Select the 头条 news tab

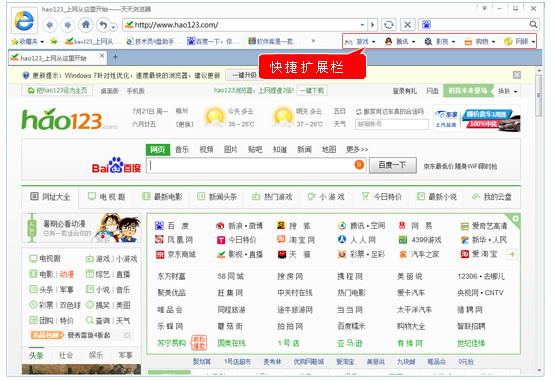(x=36, y=355)
